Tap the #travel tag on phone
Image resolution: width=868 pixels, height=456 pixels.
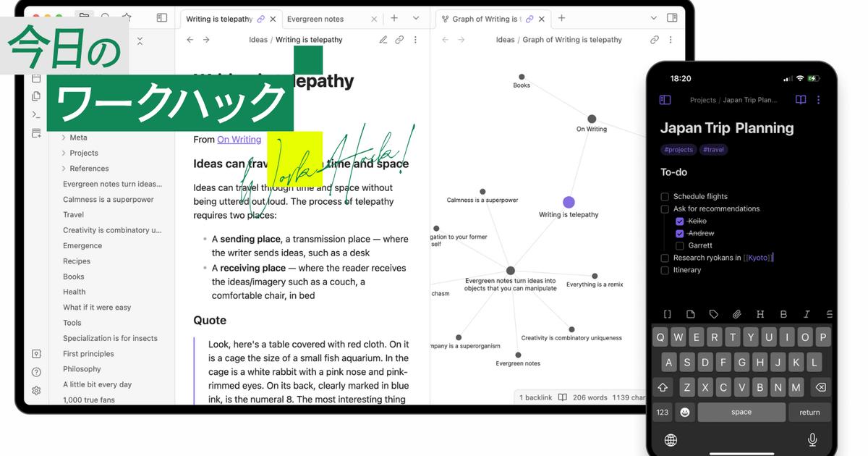pos(714,150)
